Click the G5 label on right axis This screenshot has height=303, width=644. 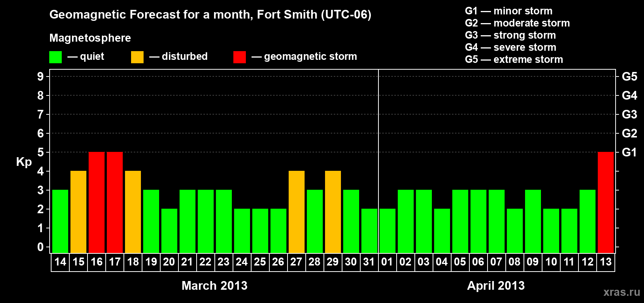click(629, 77)
